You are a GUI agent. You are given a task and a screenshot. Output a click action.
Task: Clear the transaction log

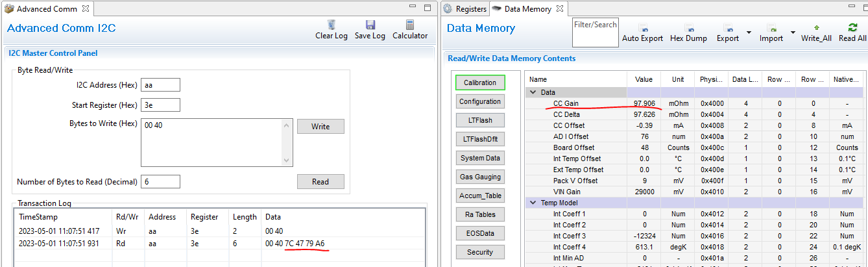[332, 26]
